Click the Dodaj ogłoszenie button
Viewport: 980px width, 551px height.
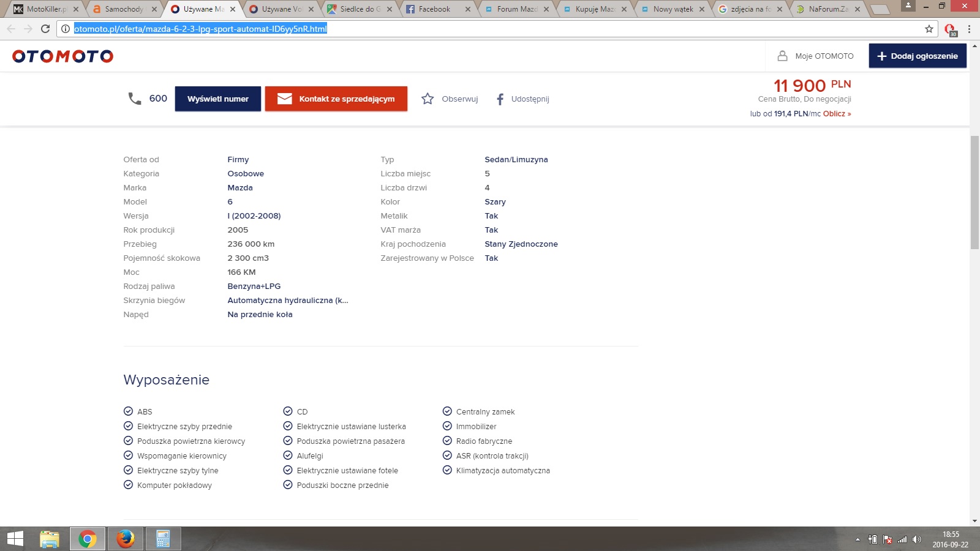click(x=917, y=56)
